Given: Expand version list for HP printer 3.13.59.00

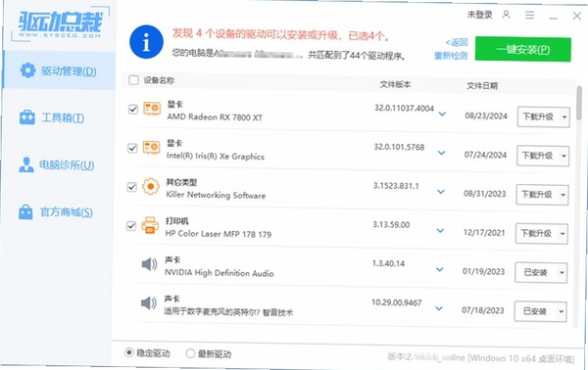Looking at the screenshot, I should (x=440, y=231).
